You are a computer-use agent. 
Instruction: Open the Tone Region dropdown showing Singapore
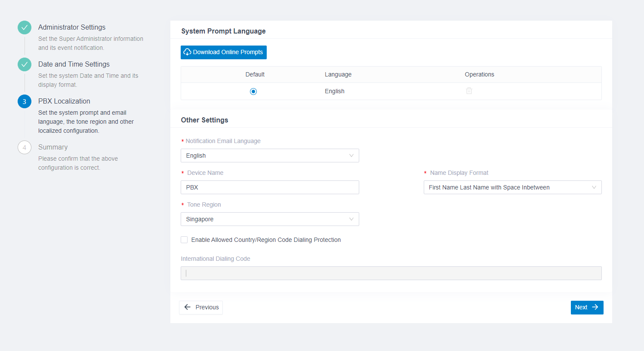(270, 219)
